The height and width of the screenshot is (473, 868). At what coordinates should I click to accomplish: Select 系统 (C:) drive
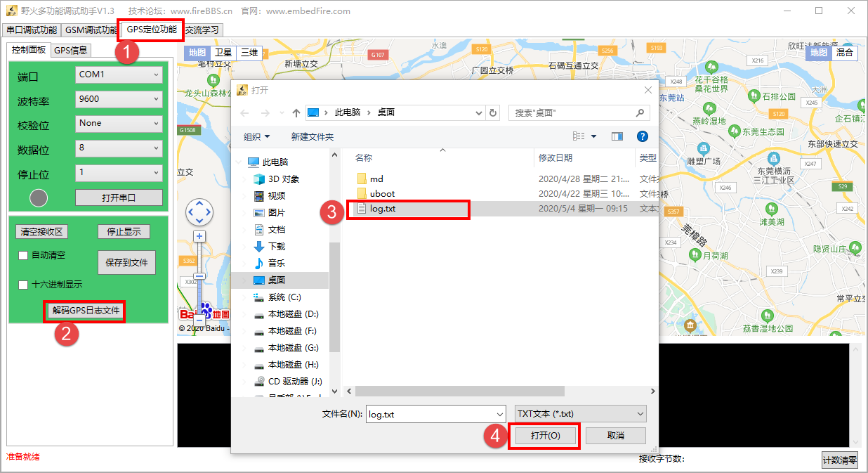284,297
